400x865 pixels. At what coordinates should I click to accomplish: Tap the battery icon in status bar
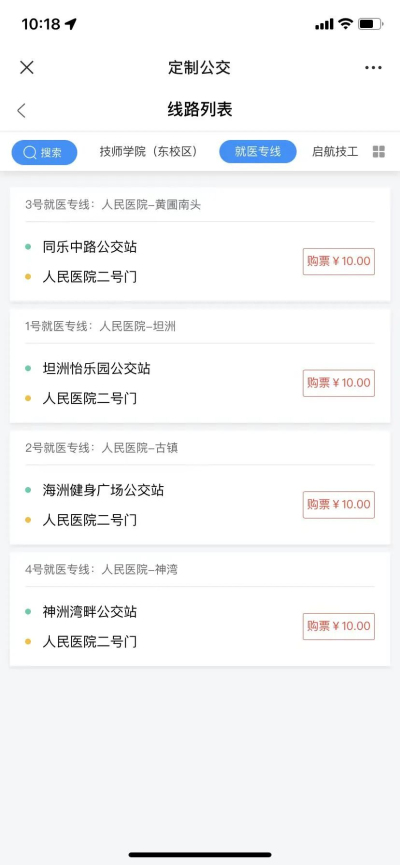(370, 24)
